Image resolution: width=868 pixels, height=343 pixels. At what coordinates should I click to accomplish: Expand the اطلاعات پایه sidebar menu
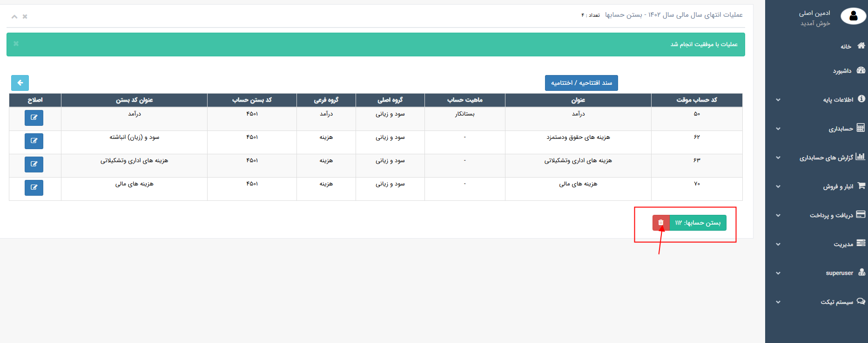[838, 100]
